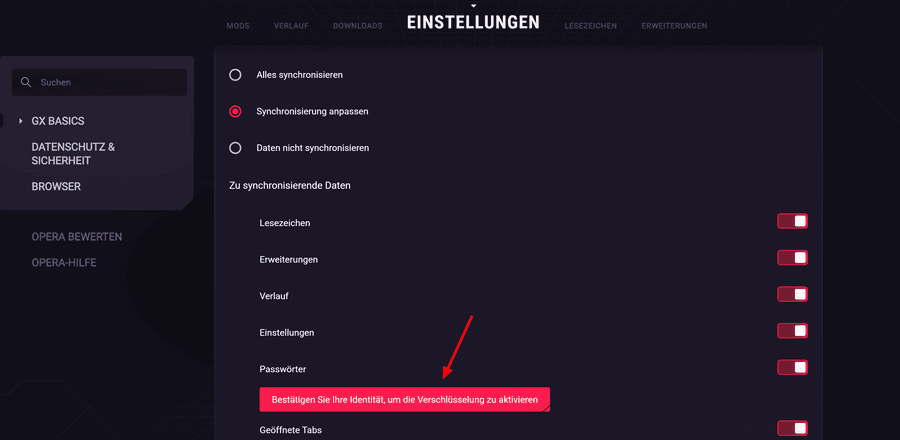The image size is (900, 440).
Task: Switch to the VERLAUF tab
Action: 291,26
